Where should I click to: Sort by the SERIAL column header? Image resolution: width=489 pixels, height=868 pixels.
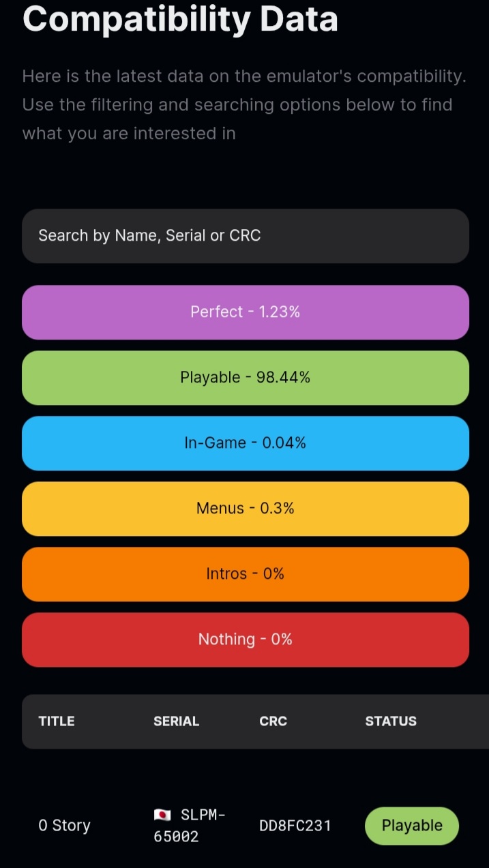[x=176, y=721]
